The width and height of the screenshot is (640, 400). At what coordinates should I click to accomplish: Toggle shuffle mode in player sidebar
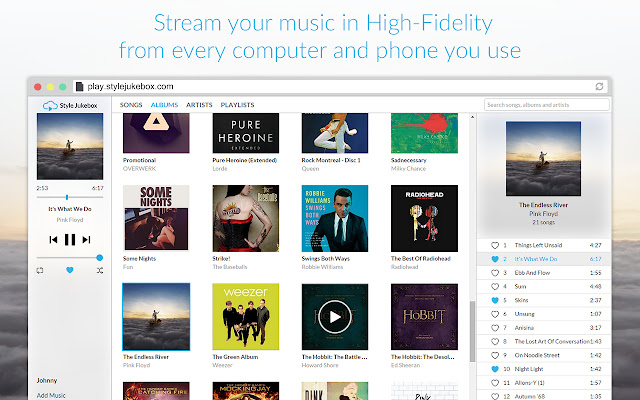(x=100, y=270)
